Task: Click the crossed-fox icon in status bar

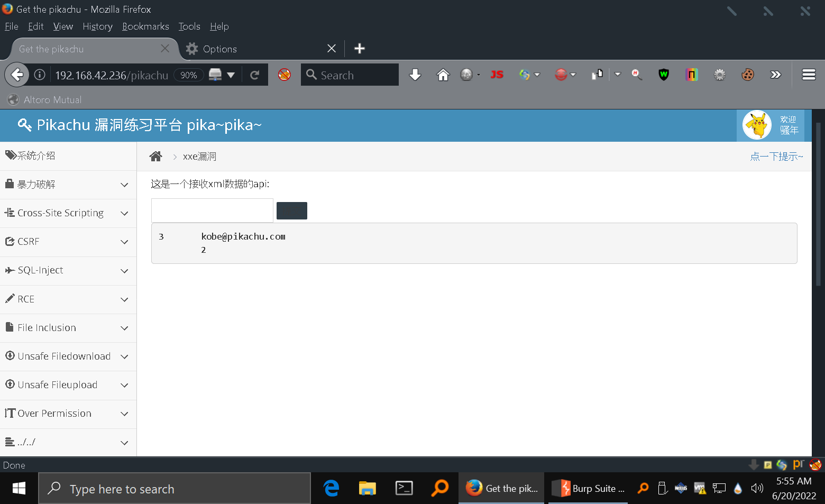Action: pos(815,465)
